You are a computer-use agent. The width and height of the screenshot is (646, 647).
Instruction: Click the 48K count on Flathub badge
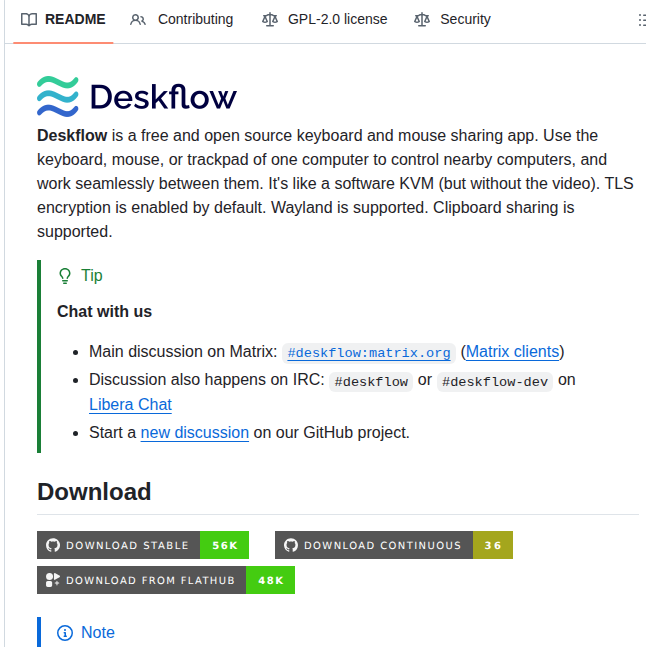[271, 580]
